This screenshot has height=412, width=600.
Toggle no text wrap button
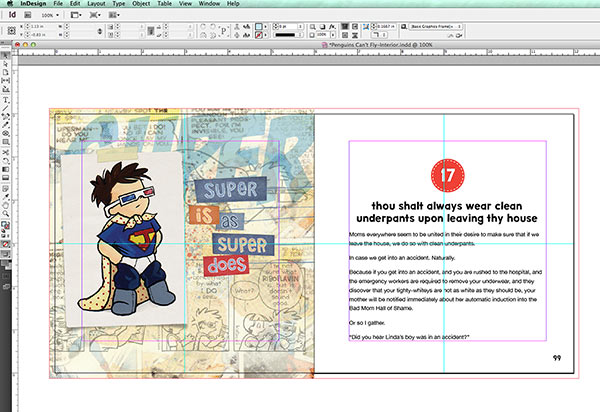pyautogui.click(x=345, y=26)
